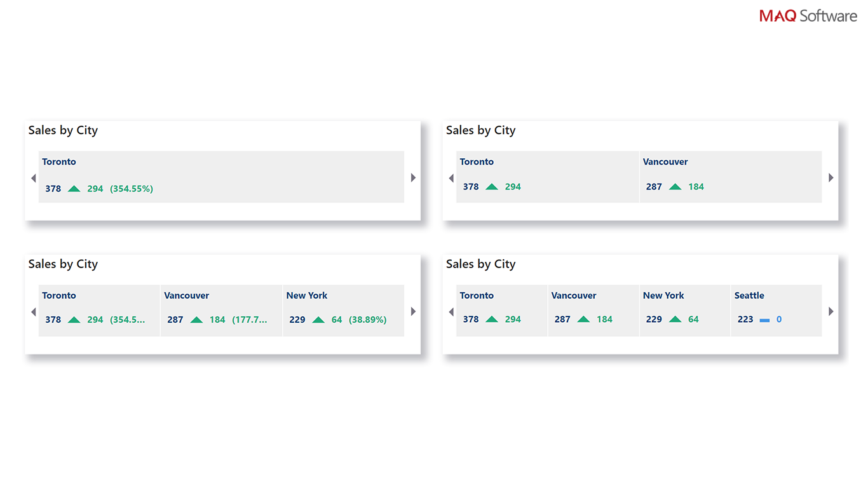Select the Seattle city tile
The image size is (868, 488).
click(776, 310)
